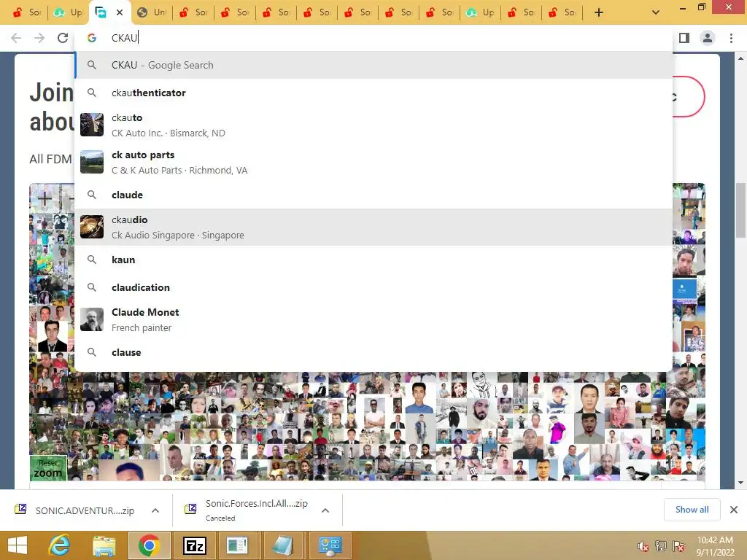Open 7-Zip from taskbar
The height and width of the screenshot is (560, 747).
(x=194, y=545)
